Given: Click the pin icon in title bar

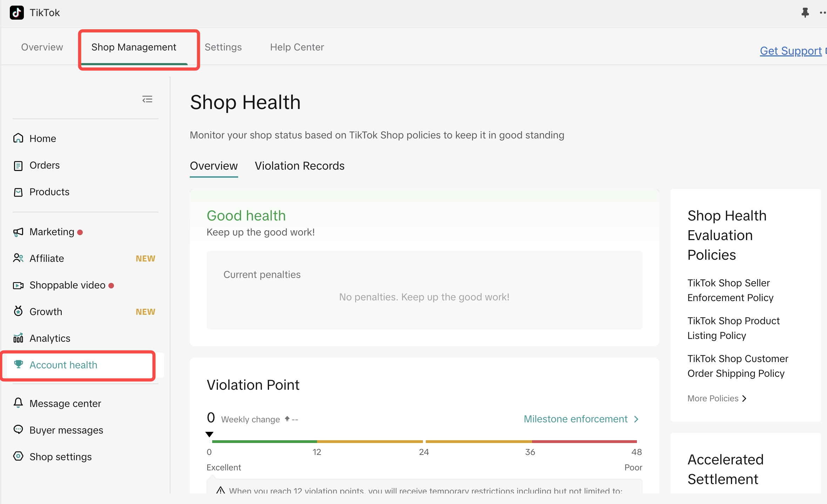Looking at the screenshot, I should coord(805,13).
